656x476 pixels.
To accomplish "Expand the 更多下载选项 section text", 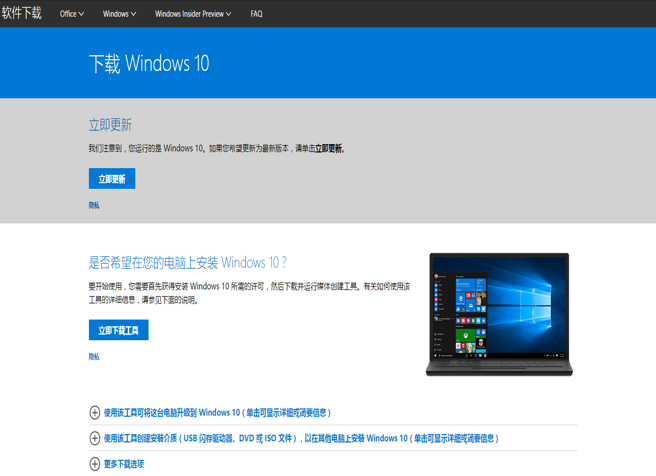I will click(x=124, y=464).
